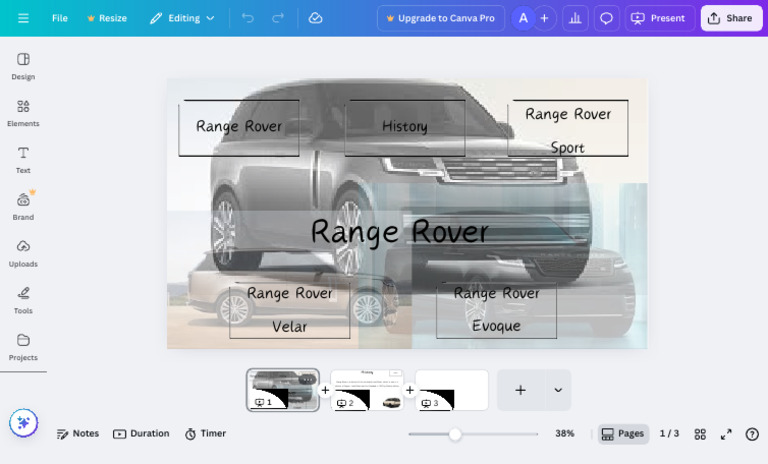The image size is (768, 464).
Task: Switch to grid view
Action: tap(700, 434)
